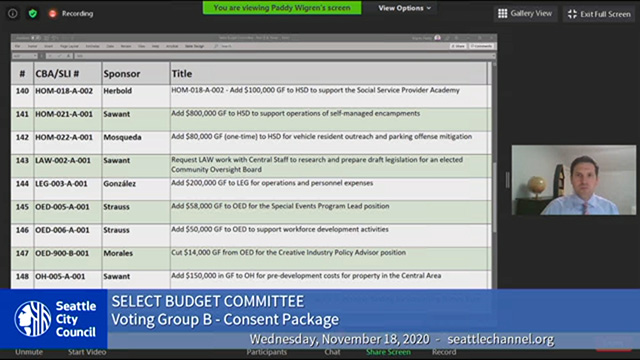This screenshot has height=360, width=640.
Task: Select the Special Events Program Lead title
Action: tap(329, 212)
